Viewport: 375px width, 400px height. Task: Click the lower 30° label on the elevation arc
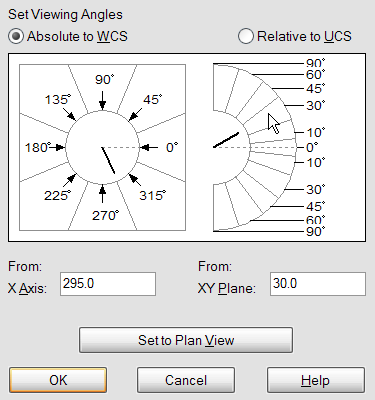click(x=315, y=190)
